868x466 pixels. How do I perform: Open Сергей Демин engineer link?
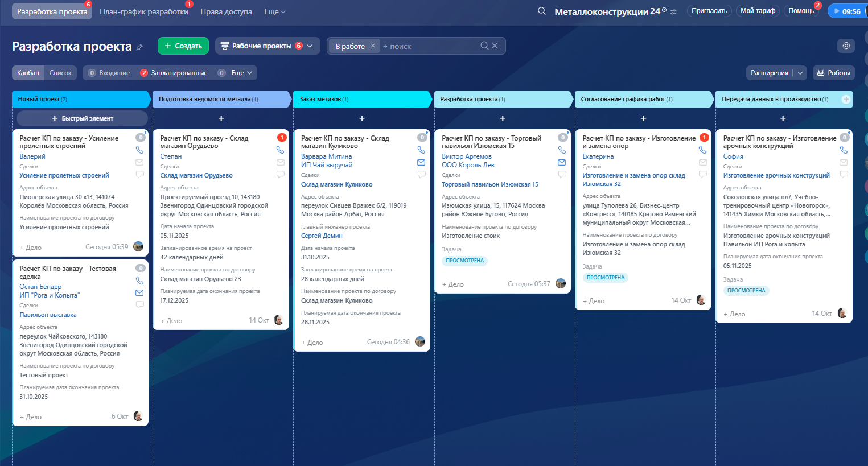tap(322, 236)
